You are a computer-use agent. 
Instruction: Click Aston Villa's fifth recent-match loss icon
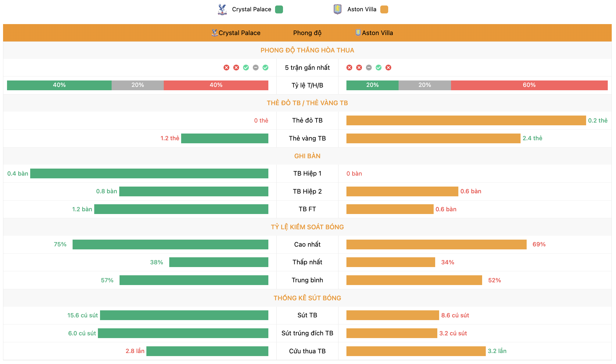[388, 68]
